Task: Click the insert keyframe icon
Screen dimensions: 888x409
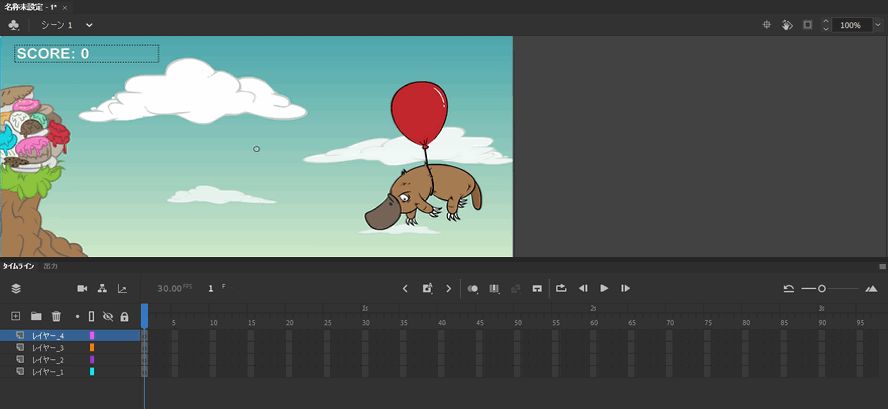Action: coord(427,289)
